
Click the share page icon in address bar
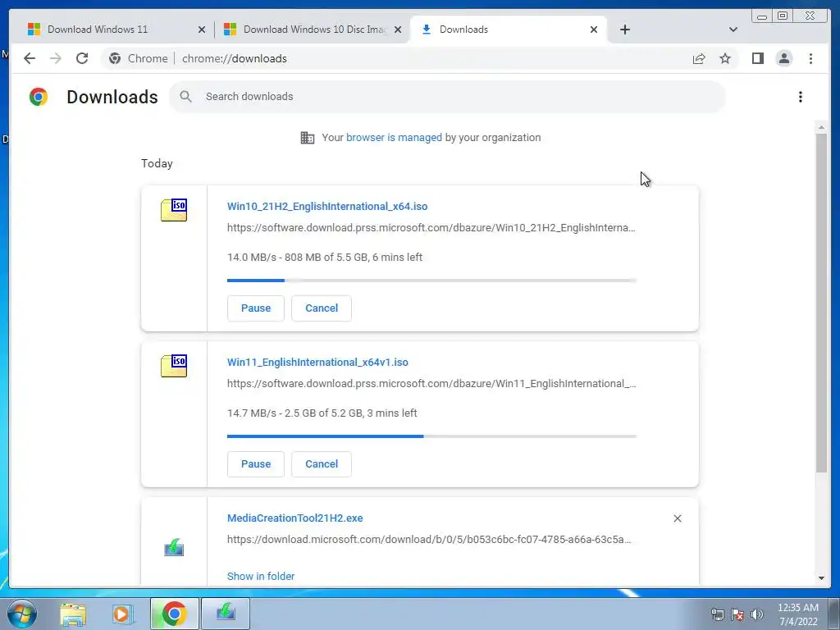coord(699,58)
